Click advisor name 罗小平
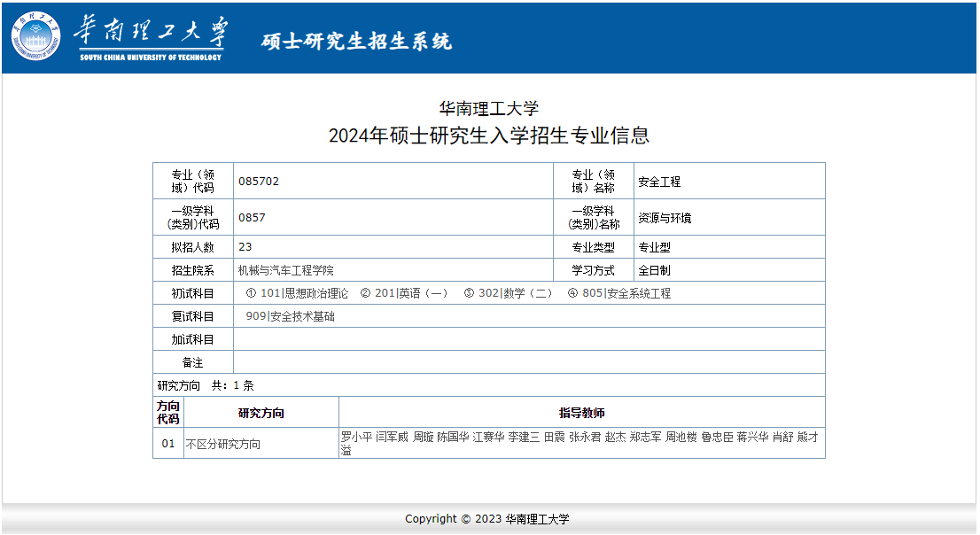The width and height of the screenshot is (980, 535). pos(356,437)
